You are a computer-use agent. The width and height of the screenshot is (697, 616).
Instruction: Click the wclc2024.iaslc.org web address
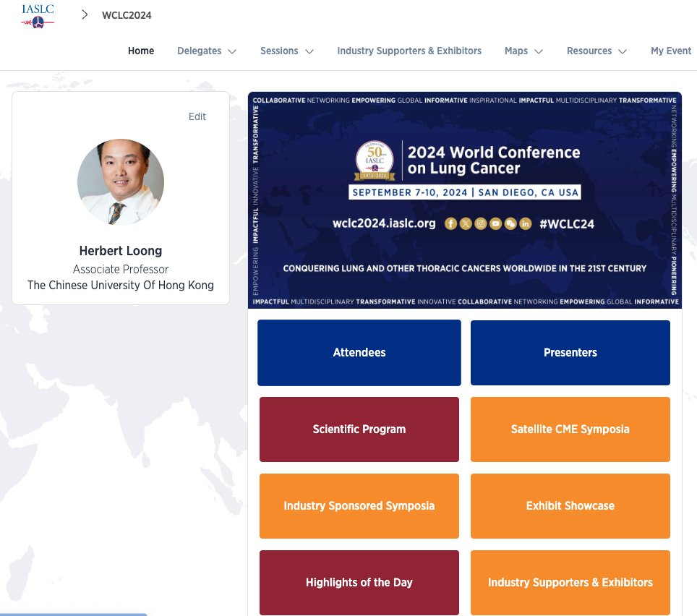click(x=384, y=223)
